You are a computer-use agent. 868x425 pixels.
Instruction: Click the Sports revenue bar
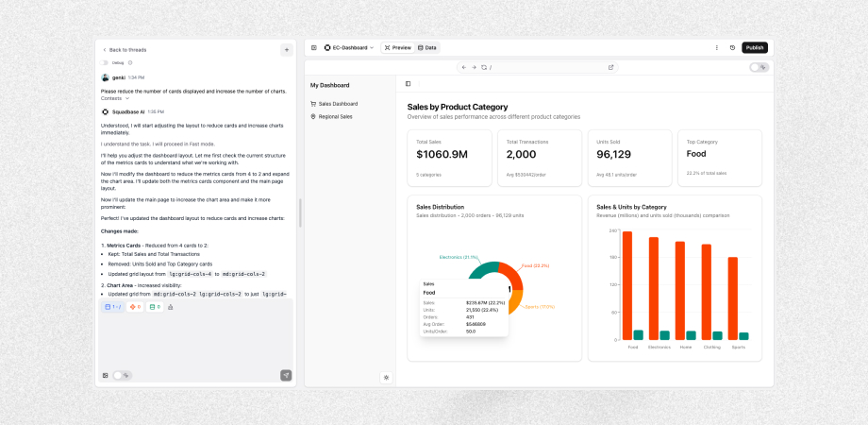coord(732,298)
